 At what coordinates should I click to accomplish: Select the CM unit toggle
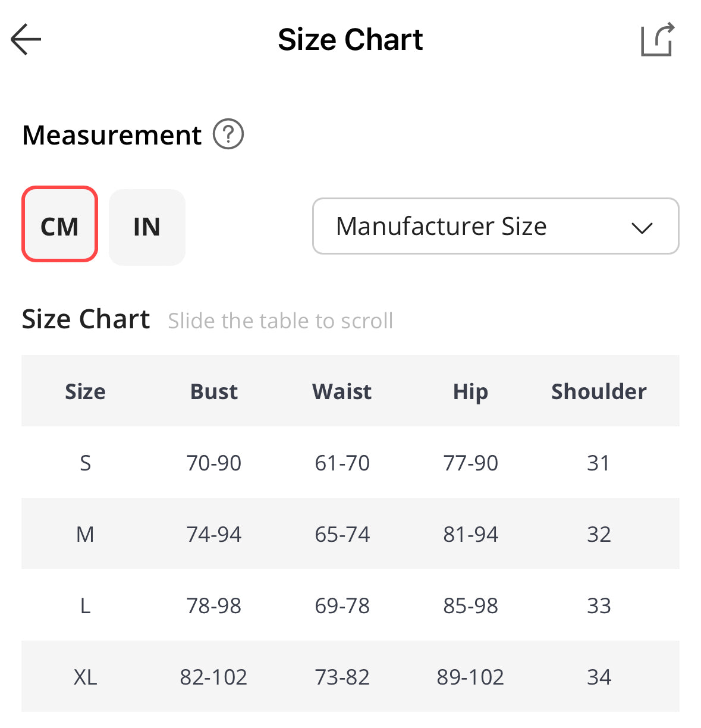point(59,227)
